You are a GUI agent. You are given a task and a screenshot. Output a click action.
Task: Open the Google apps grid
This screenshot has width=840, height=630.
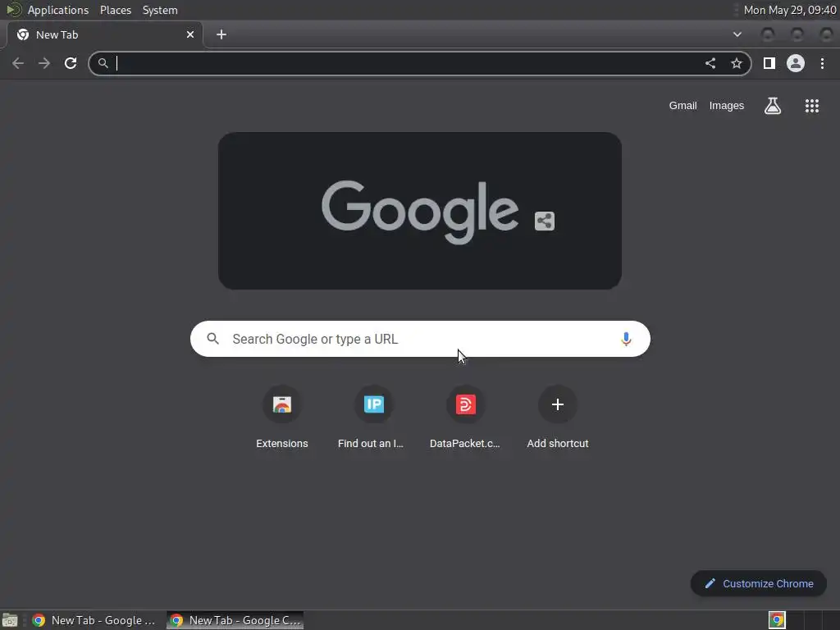(812, 106)
